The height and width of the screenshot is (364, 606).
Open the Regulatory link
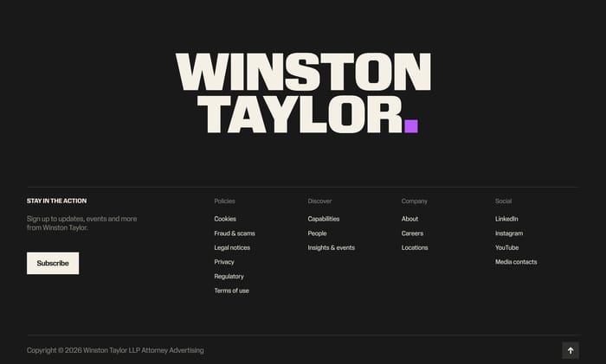(x=229, y=277)
